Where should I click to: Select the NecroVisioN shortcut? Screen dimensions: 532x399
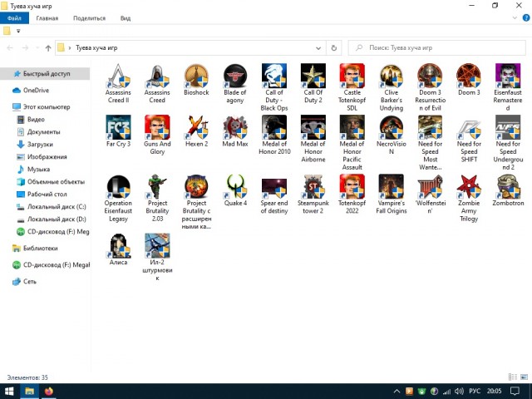392,135
